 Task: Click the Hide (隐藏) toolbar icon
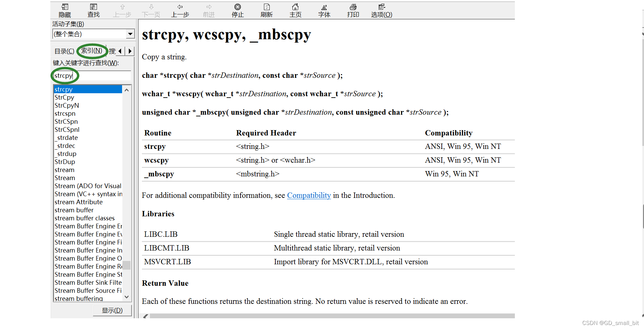(65, 7)
